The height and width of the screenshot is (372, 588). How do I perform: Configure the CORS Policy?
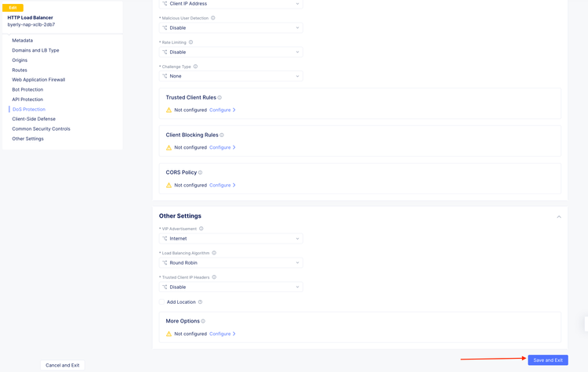(x=222, y=186)
